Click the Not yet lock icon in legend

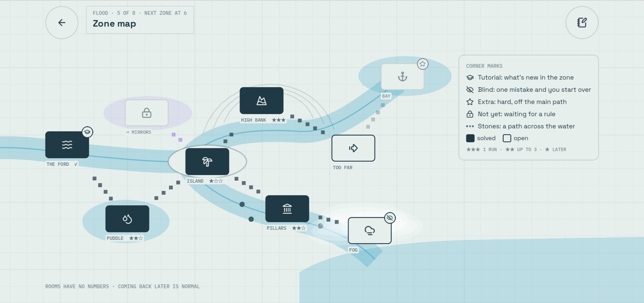(x=470, y=114)
